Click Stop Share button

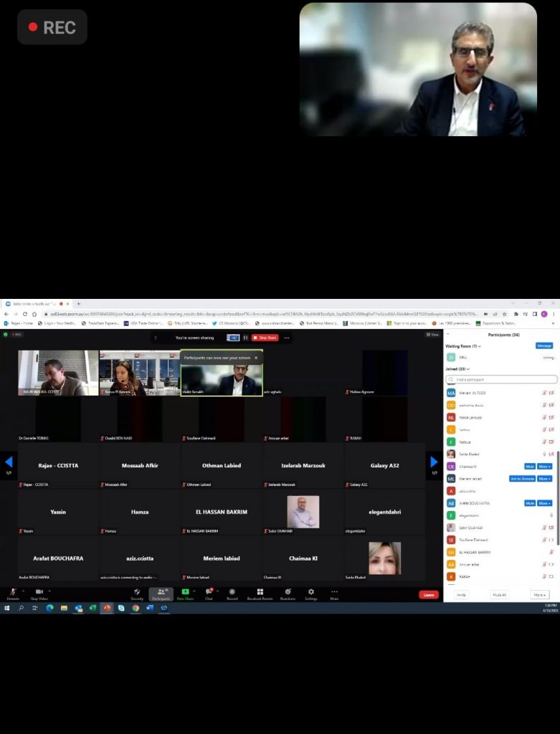click(265, 338)
